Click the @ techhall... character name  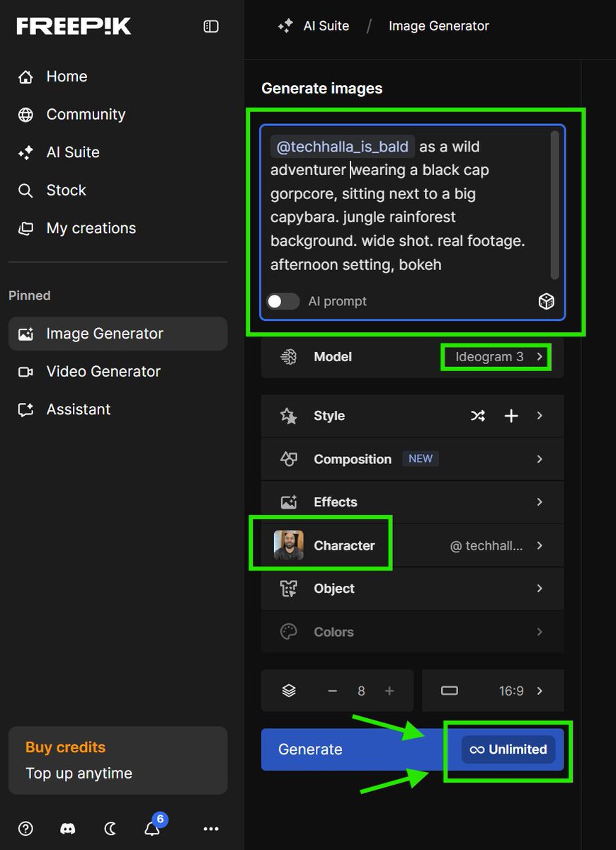click(486, 545)
